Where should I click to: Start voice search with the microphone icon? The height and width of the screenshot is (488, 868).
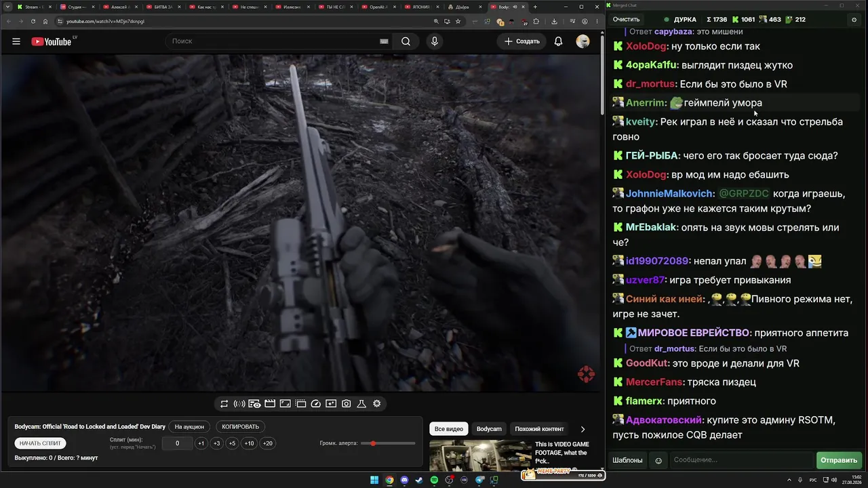click(x=435, y=41)
